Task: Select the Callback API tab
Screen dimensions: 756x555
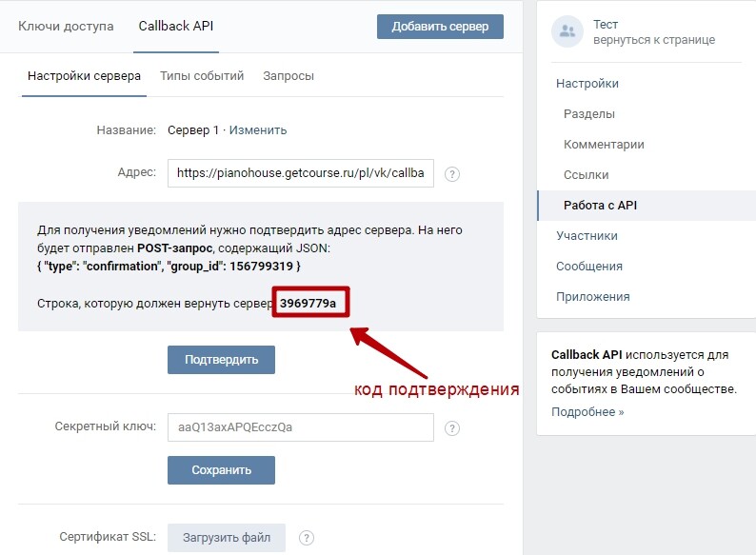Action: pyautogui.click(x=176, y=26)
